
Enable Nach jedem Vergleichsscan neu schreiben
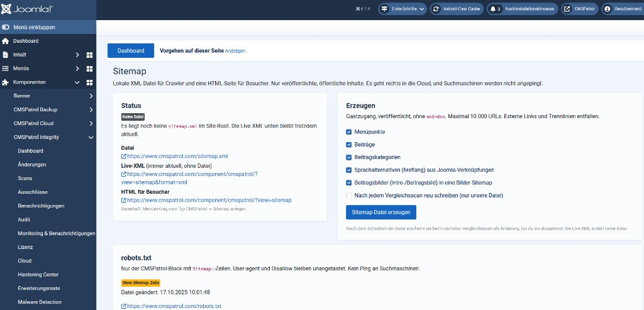pyautogui.click(x=348, y=196)
